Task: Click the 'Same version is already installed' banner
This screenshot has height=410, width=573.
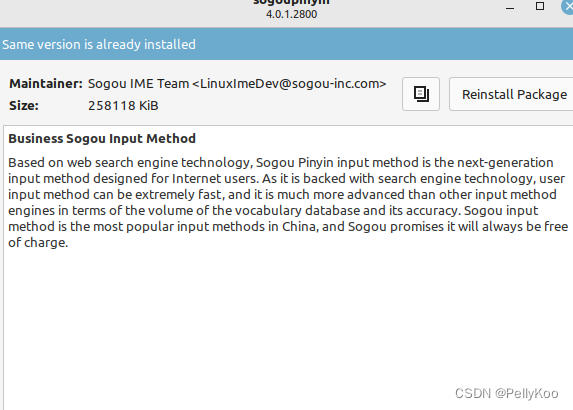Action: click(x=286, y=44)
